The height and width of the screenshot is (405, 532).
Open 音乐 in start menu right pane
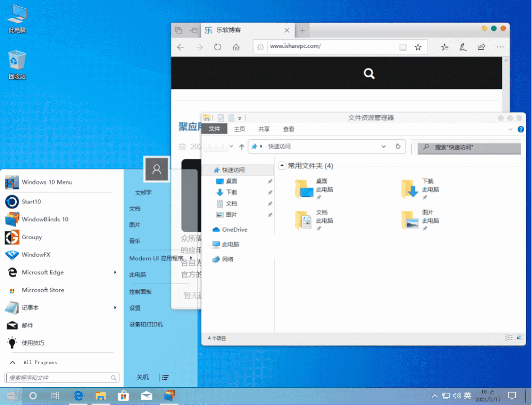[x=135, y=241]
